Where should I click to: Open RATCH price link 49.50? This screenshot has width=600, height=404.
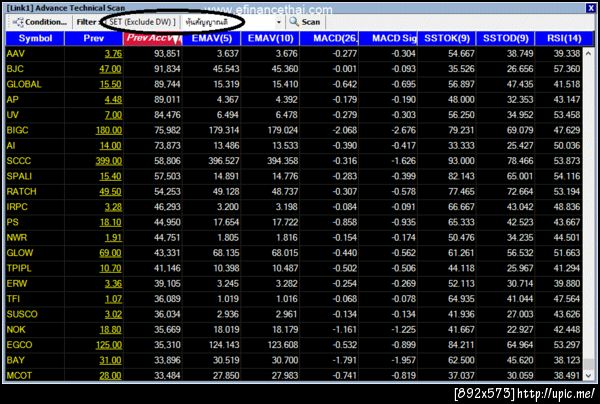[110, 191]
